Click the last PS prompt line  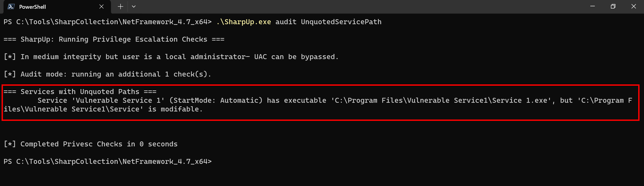pyautogui.click(x=108, y=162)
